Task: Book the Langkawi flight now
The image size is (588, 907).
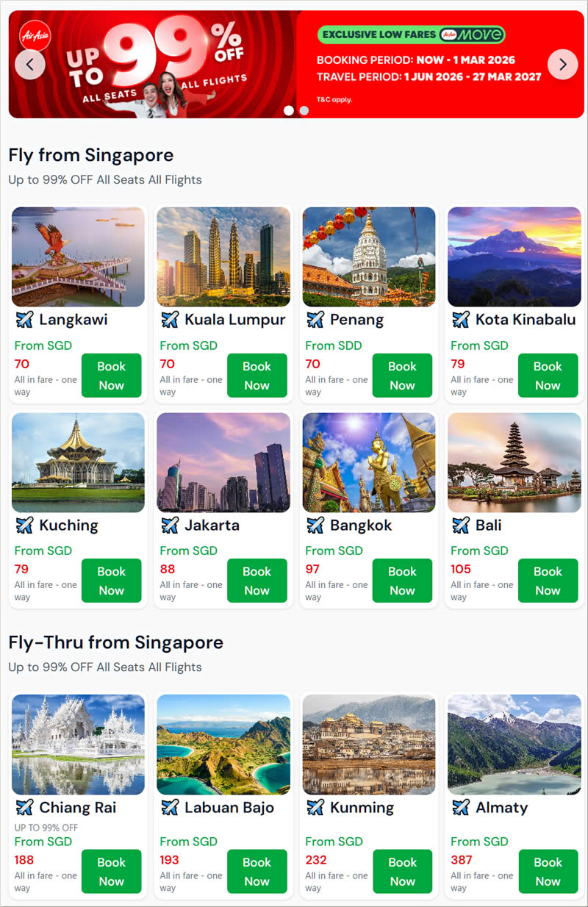Action: click(x=111, y=376)
